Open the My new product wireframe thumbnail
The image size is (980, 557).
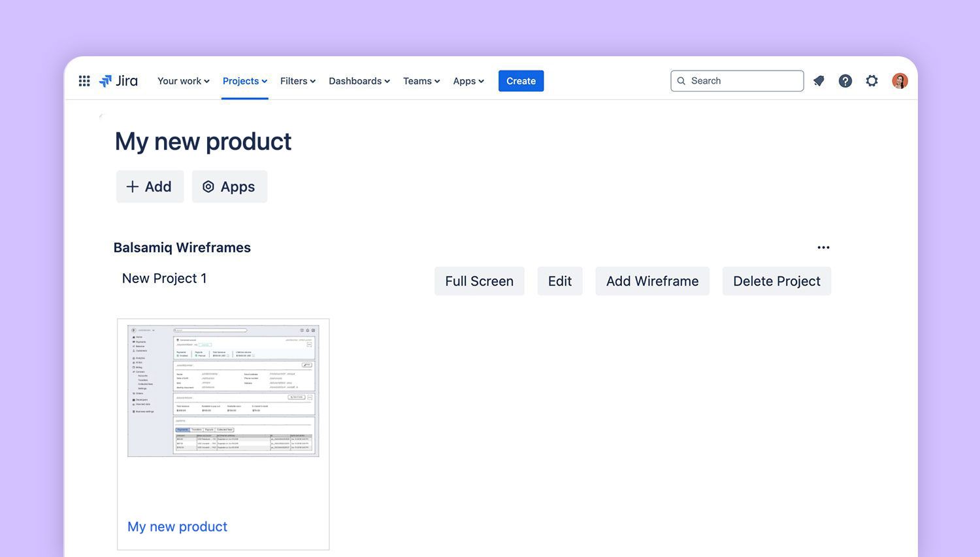pyautogui.click(x=223, y=391)
